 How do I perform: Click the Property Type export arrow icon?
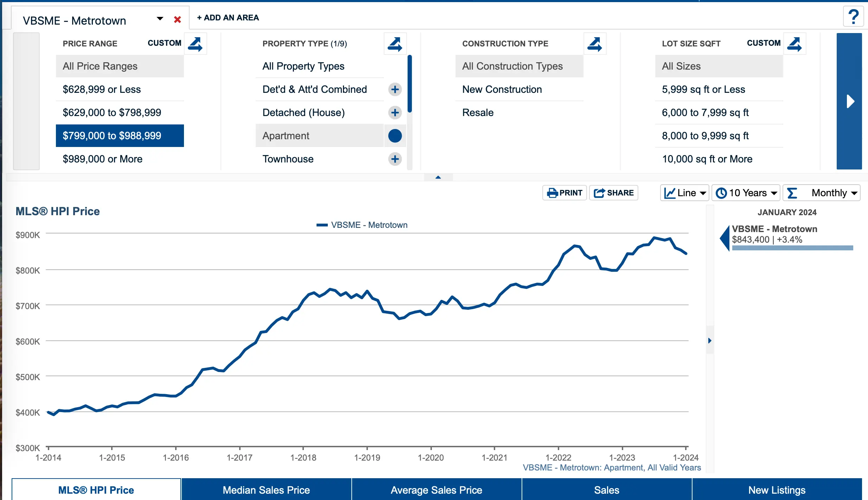(x=395, y=44)
